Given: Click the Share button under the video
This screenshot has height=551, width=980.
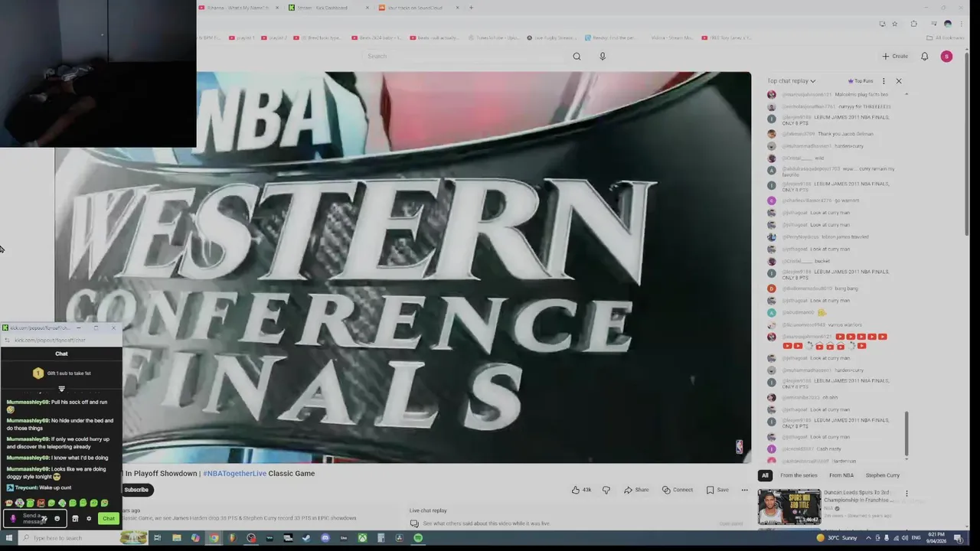Looking at the screenshot, I should pyautogui.click(x=636, y=490).
